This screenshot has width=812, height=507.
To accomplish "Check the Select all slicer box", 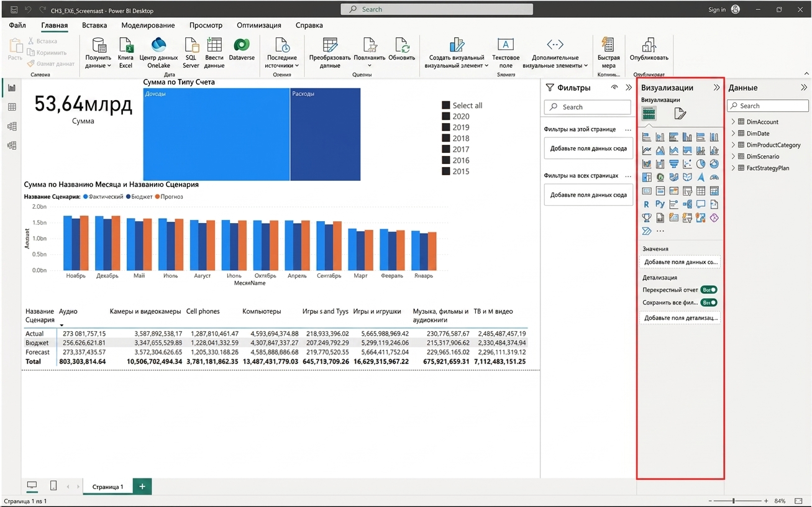I will [x=445, y=106].
